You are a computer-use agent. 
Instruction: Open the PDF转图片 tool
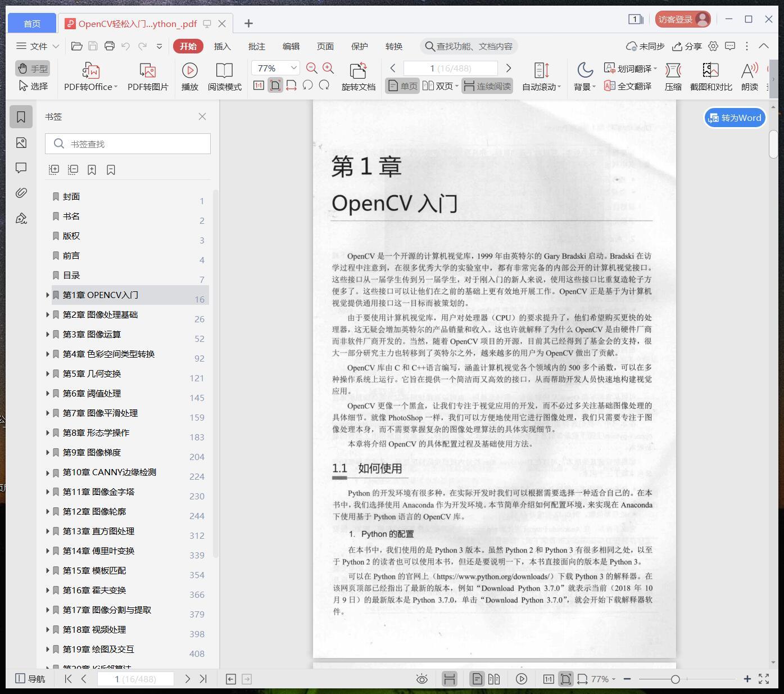click(x=147, y=77)
